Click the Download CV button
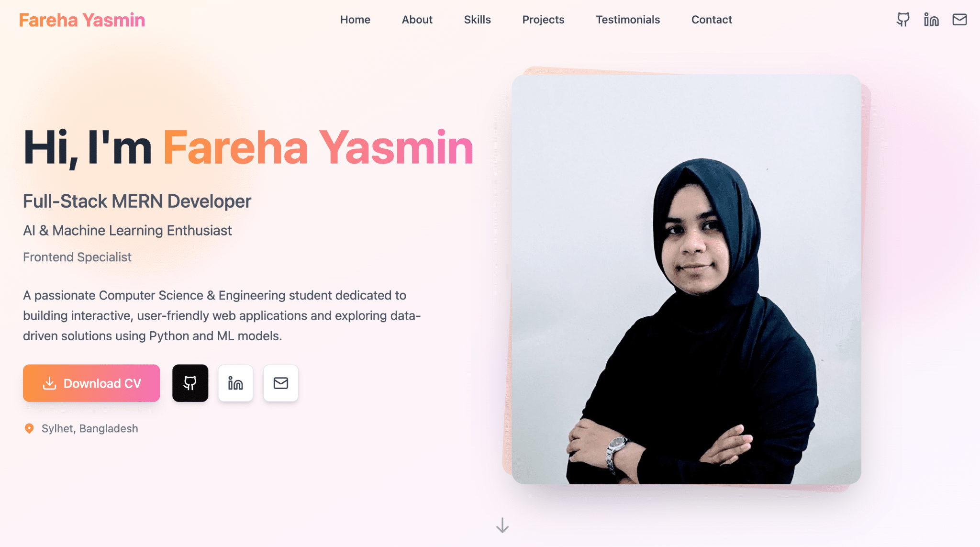This screenshot has width=980, height=547. click(x=91, y=383)
